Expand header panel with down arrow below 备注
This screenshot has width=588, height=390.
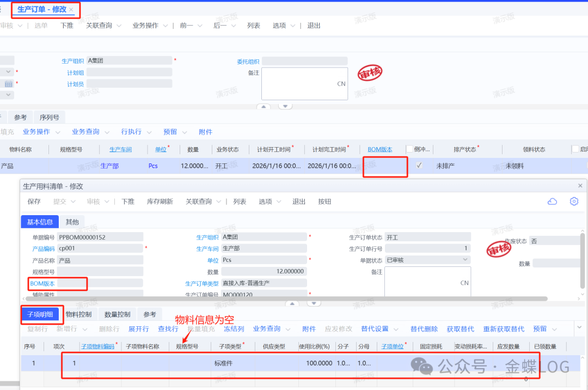tap(285, 106)
